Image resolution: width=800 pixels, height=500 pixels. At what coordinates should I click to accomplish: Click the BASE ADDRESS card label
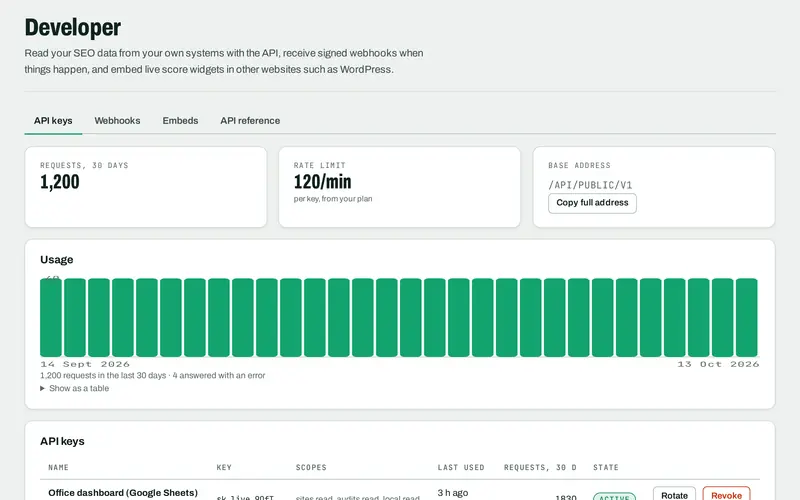coord(579,165)
